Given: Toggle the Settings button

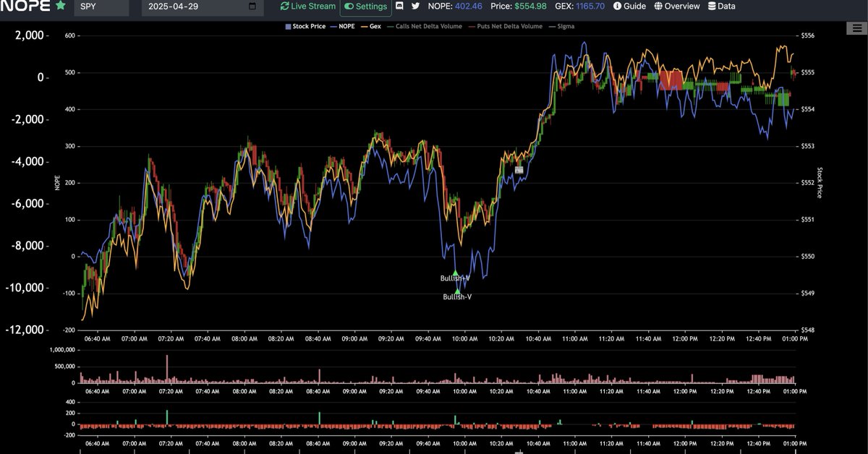Looking at the screenshot, I should point(365,7).
